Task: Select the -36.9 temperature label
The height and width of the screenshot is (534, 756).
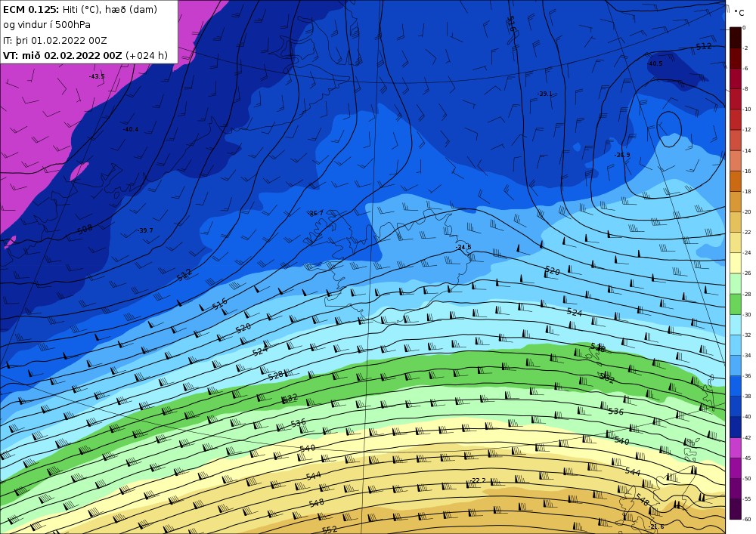Action: (x=622, y=155)
